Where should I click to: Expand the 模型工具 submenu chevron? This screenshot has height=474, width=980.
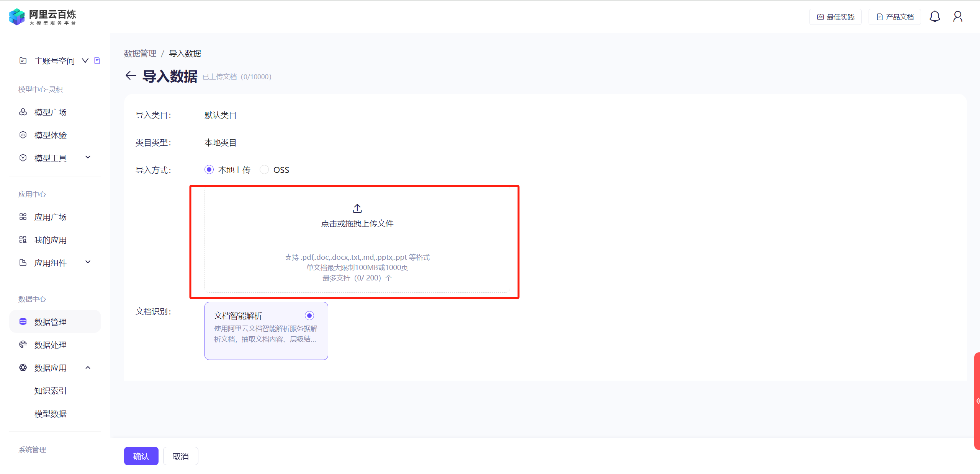88,157
